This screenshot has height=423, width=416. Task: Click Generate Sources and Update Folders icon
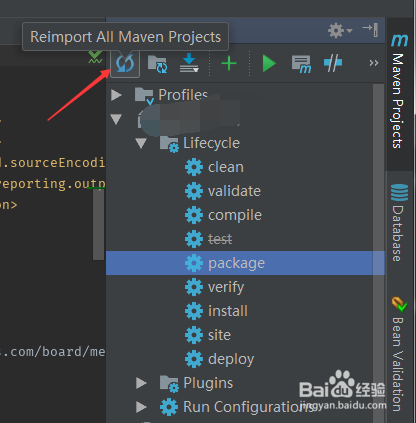[x=157, y=63]
